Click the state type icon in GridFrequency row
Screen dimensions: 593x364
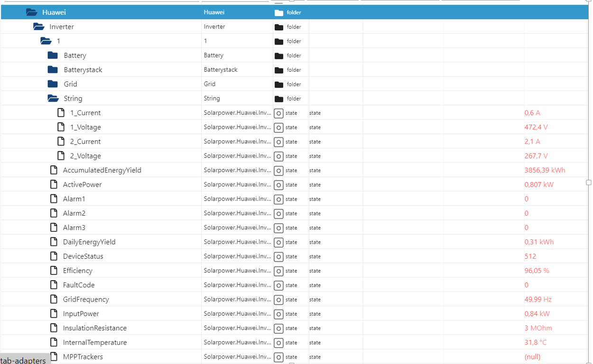[279, 300]
